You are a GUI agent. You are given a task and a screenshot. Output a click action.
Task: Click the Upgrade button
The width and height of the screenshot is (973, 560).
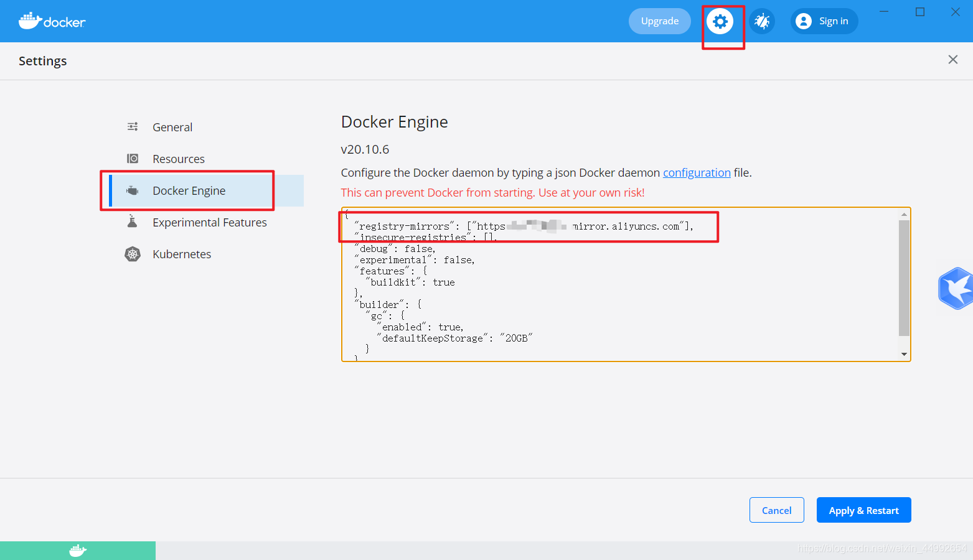(660, 21)
